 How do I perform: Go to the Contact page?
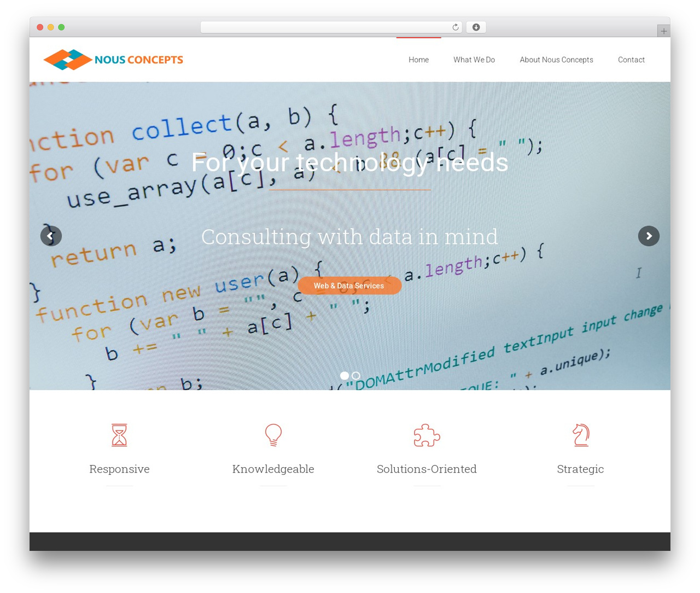pyautogui.click(x=632, y=60)
